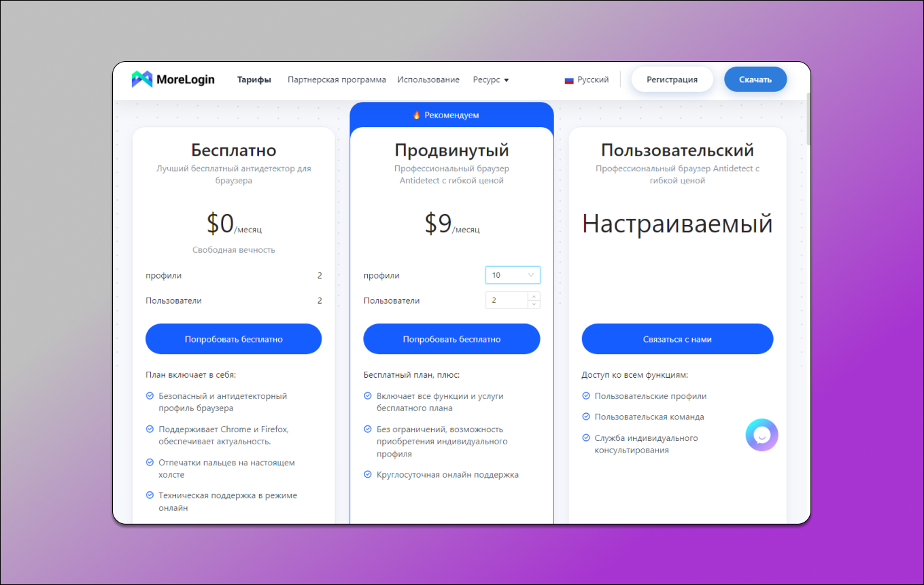The width and height of the screenshot is (924, 585).
Task: Click the checkmark beside Служба индивидуального консультирования
Action: 587,438
